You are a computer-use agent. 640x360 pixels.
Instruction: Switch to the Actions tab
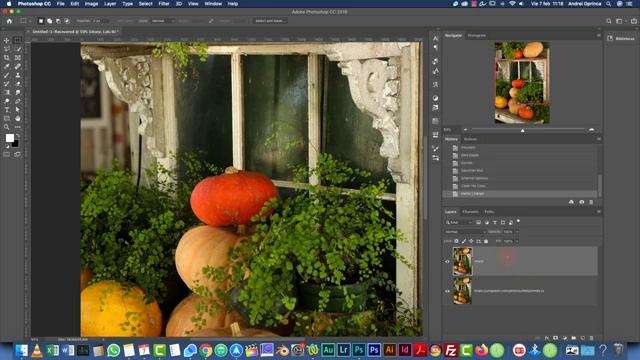click(470, 139)
